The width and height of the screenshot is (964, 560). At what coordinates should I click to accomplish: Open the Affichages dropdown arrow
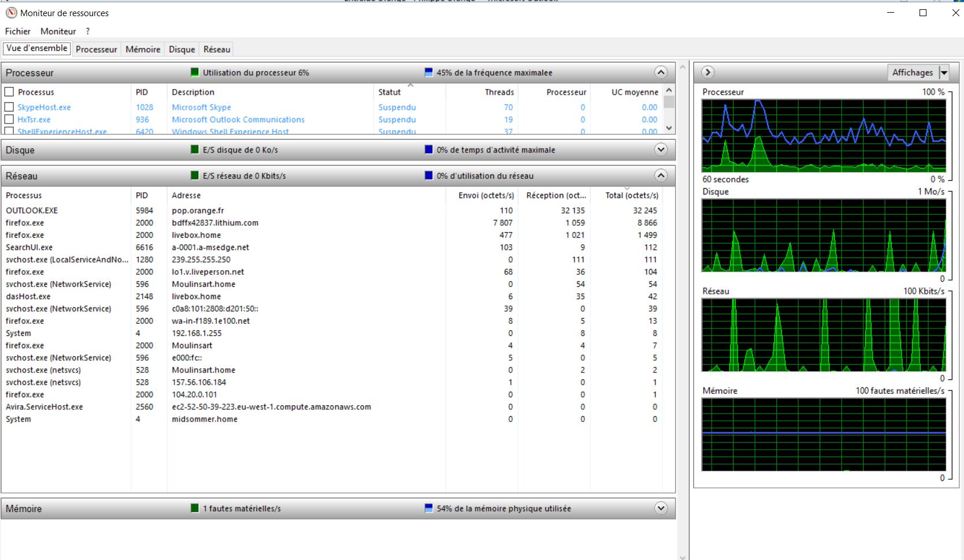(944, 73)
